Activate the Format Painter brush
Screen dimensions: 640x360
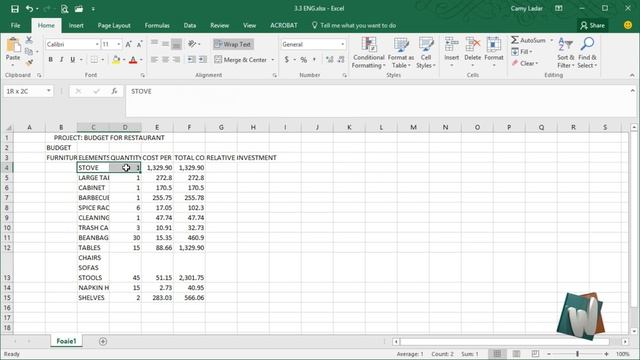(29, 62)
